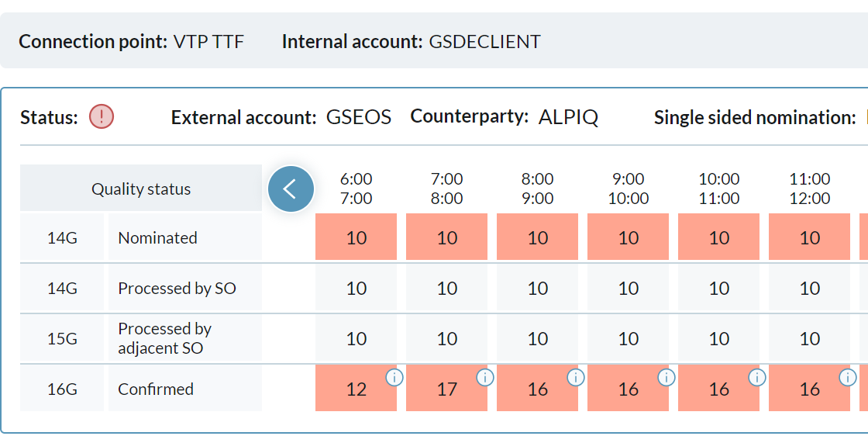
Task: Click the Quality status column header
Action: point(141,189)
